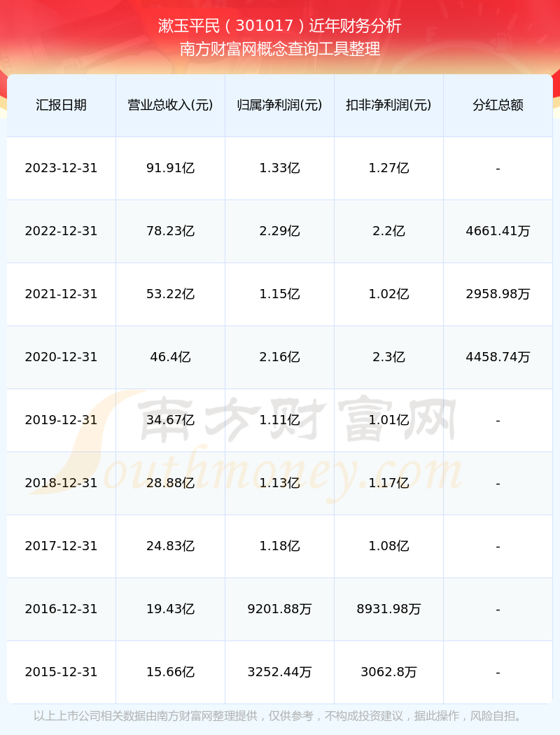Select the 3062.8万 cell

tap(389, 672)
